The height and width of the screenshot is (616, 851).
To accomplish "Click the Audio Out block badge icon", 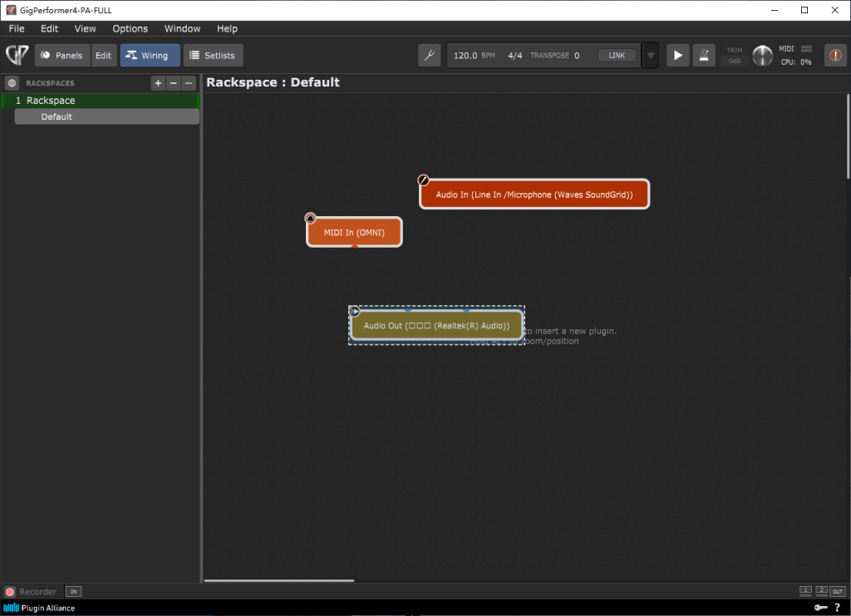I will tap(355, 312).
